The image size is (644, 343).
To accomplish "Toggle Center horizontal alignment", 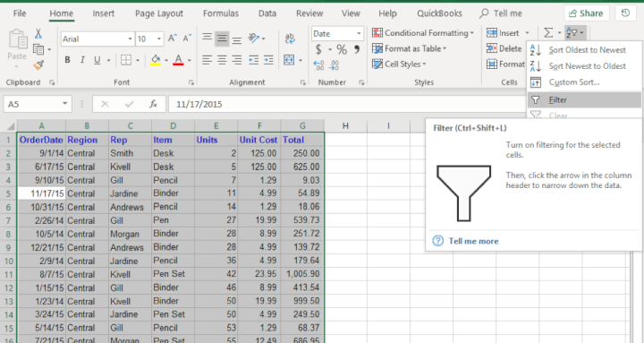I will (222, 60).
